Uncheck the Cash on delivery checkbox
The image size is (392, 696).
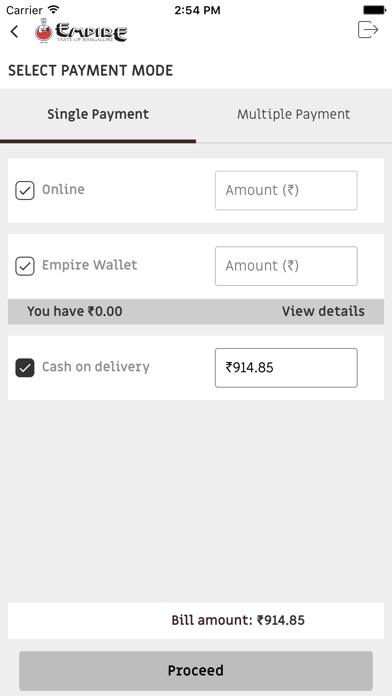tap(25, 368)
